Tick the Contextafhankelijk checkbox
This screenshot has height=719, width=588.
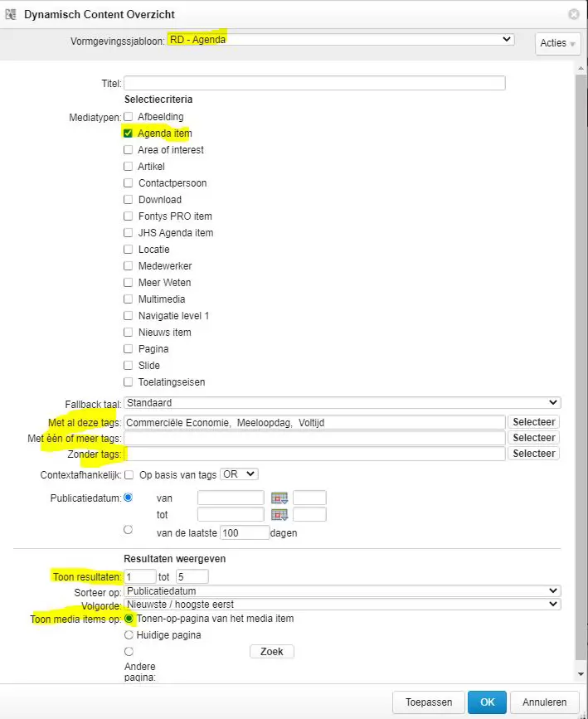point(128,474)
